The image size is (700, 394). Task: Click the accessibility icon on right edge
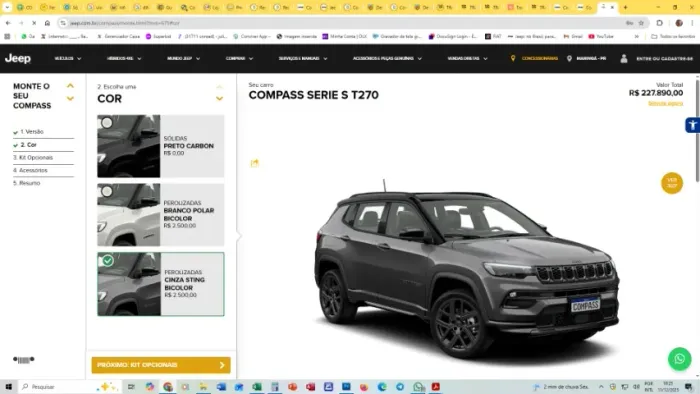click(x=692, y=125)
